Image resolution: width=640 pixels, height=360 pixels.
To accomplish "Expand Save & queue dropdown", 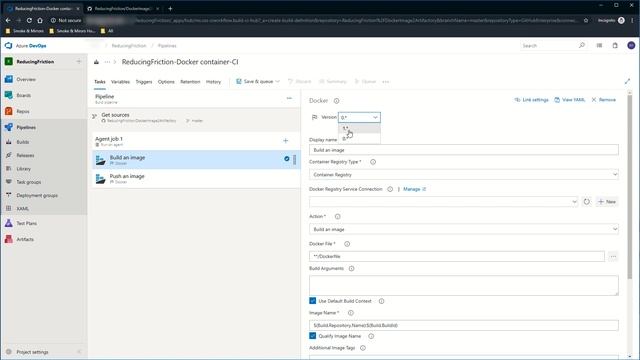I will tap(278, 82).
